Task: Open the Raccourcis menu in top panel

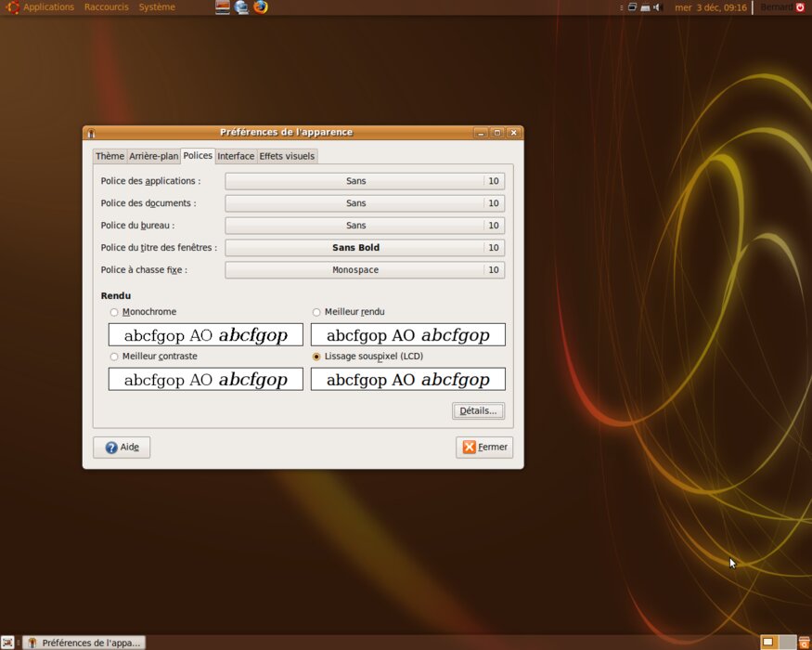Action: (x=106, y=7)
